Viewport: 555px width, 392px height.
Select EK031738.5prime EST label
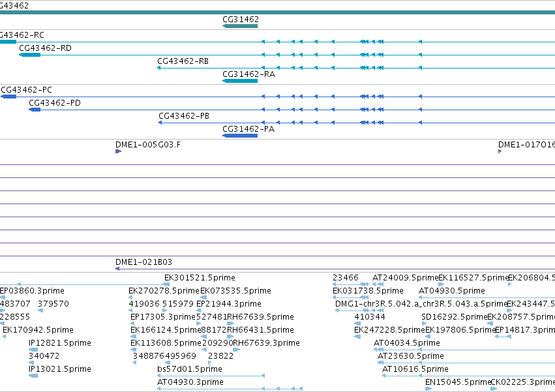pos(368,291)
